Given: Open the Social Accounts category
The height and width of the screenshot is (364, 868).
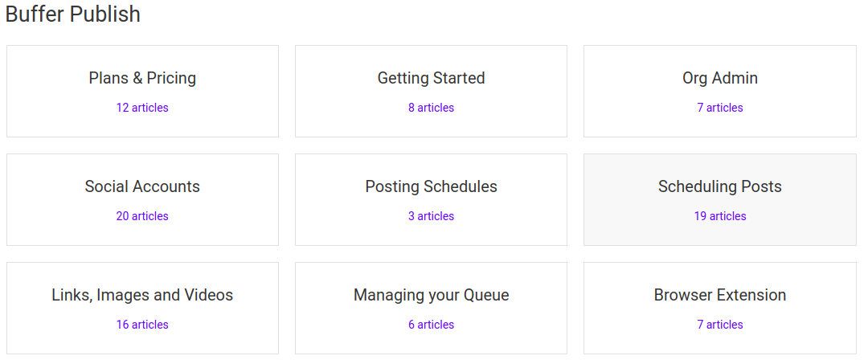Looking at the screenshot, I should point(142,186).
